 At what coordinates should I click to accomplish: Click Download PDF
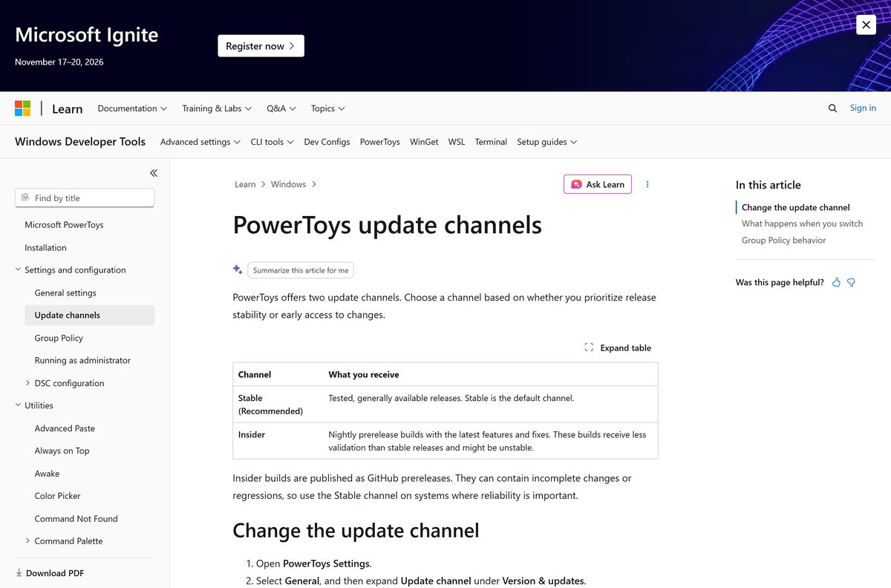(50, 573)
